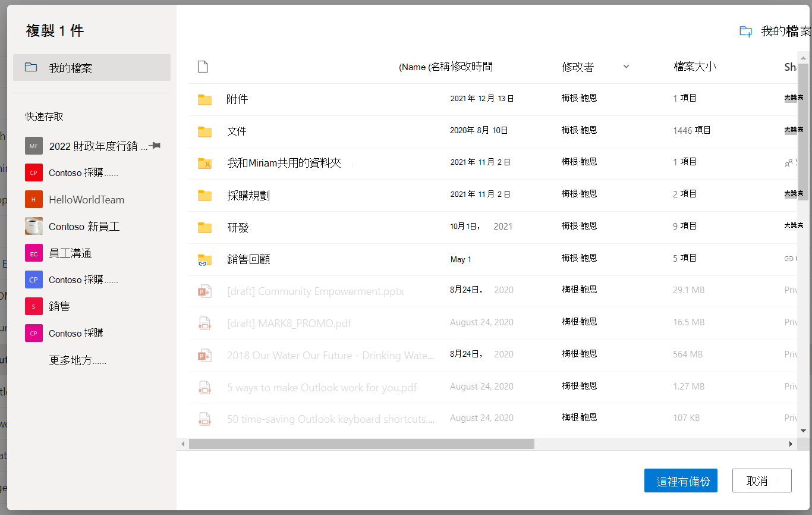Click the horizontal scrollbar thumb
Screen dimensions: 812x515
click(361, 444)
